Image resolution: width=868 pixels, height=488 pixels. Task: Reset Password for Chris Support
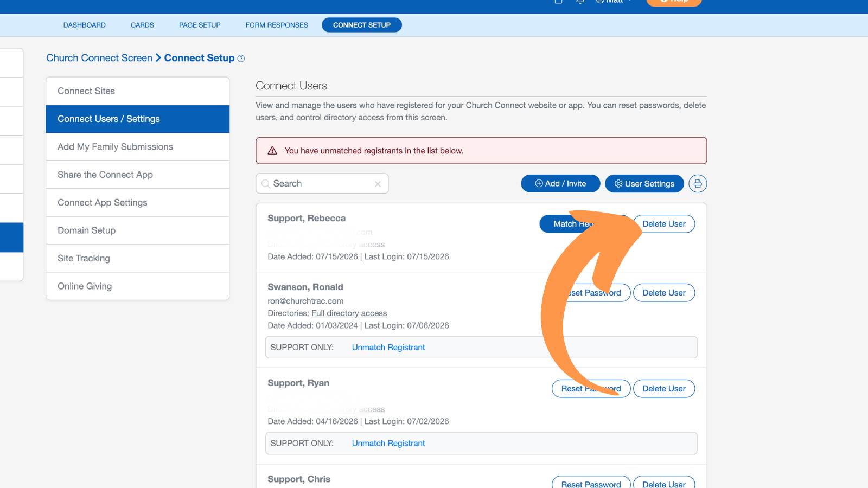591,482
